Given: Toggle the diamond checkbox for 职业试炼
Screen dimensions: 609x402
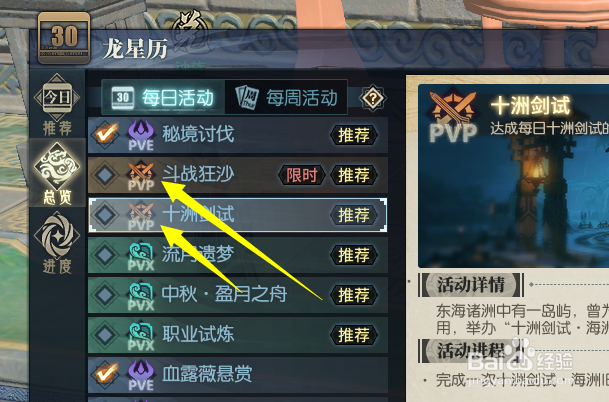Looking at the screenshot, I should tap(105, 334).
